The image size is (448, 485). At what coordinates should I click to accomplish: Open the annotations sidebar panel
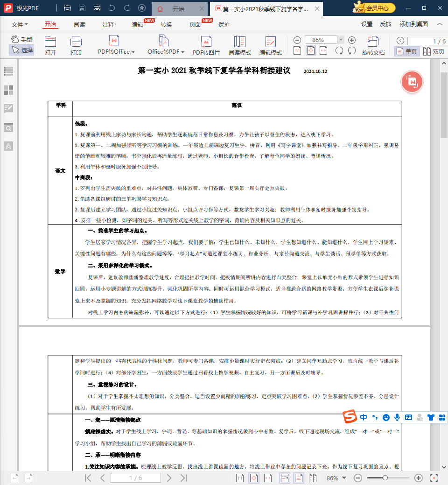point(8,109)
